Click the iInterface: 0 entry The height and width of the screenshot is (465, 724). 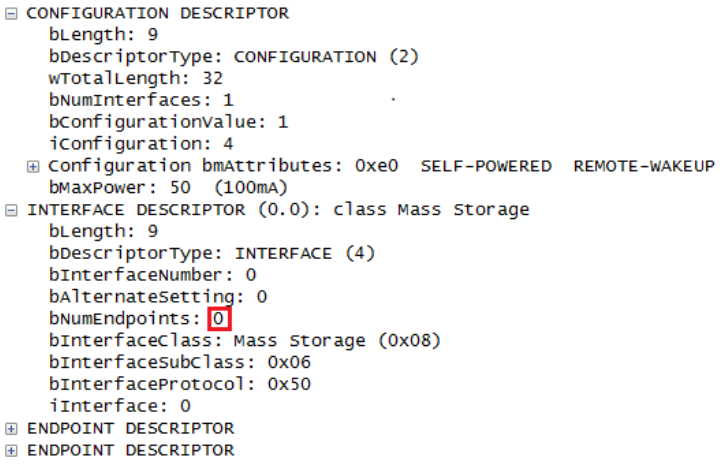coord(119,406)
